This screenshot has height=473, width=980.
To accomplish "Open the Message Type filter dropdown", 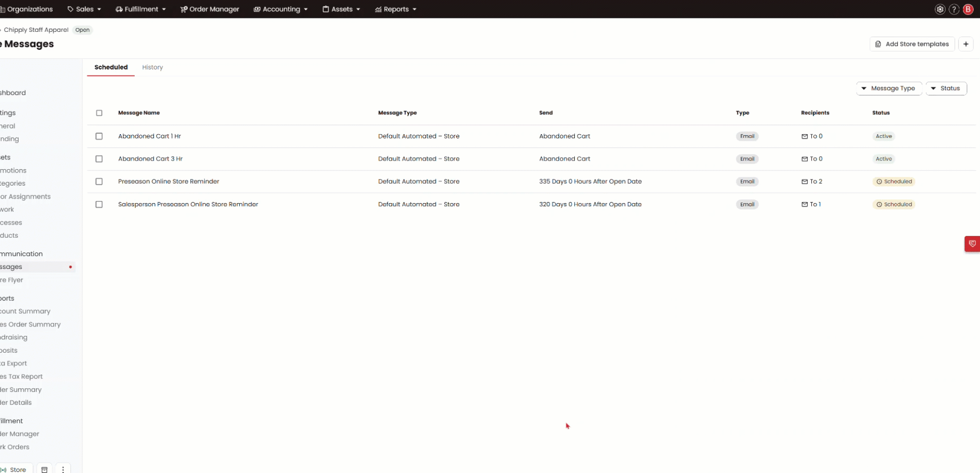I will click(888, 88).
